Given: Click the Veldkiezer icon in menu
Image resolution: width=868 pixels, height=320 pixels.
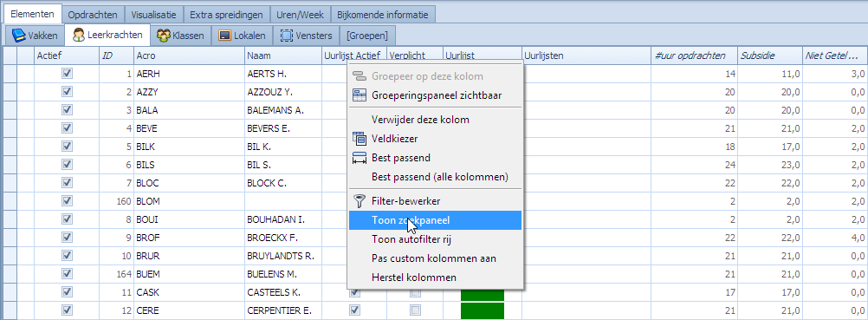Looking at the screenshot, I should (x=360, y=139).
